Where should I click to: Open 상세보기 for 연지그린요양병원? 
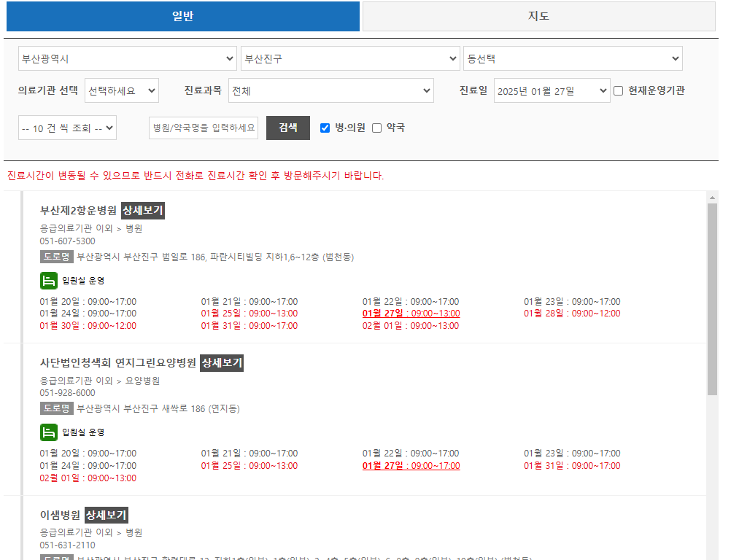[x=222, y=363]
